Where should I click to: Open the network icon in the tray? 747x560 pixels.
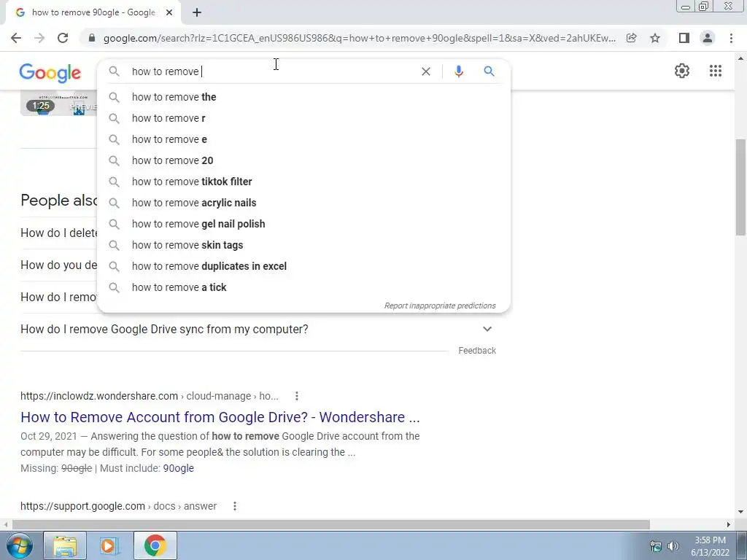pos(656,546)
